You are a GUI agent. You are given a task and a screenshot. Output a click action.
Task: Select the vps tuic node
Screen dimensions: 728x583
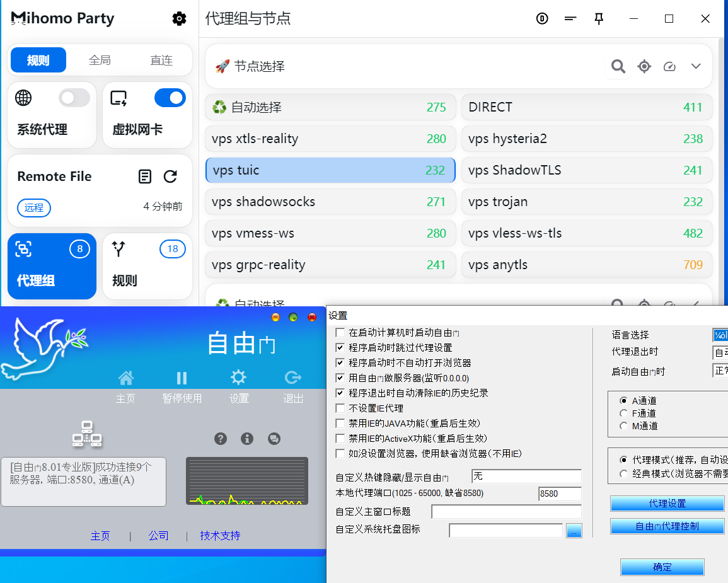coord(330,170)
